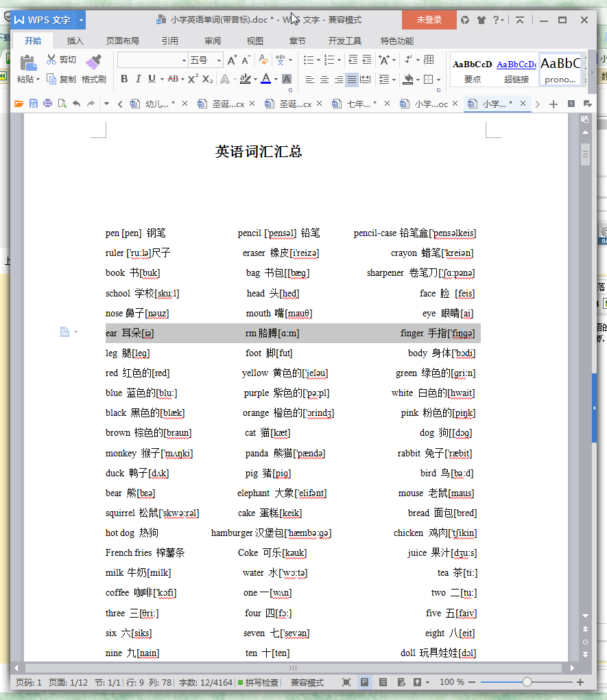The image size is (607, 700).
Task: Click the vertical scrollbar thumb
Action: [585, 154]
